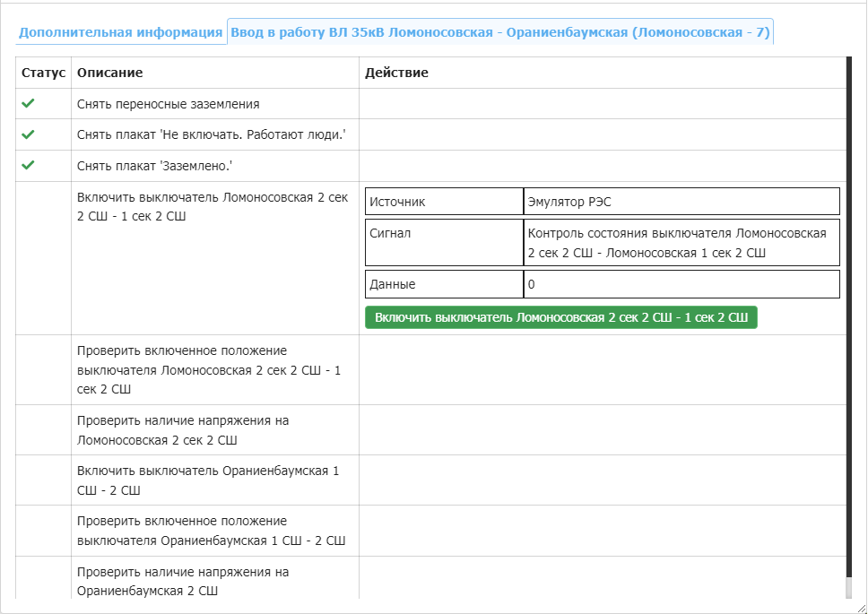Click the 'Статус' column header
Screen dimensions: 868x614
(x=43, y=73)
